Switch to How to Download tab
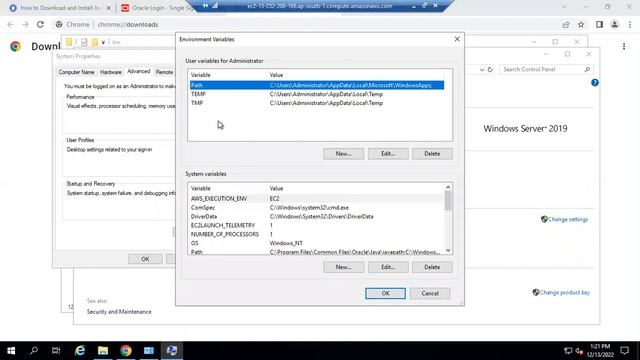The width and height of the screenshot is (640, 360). 59,8
